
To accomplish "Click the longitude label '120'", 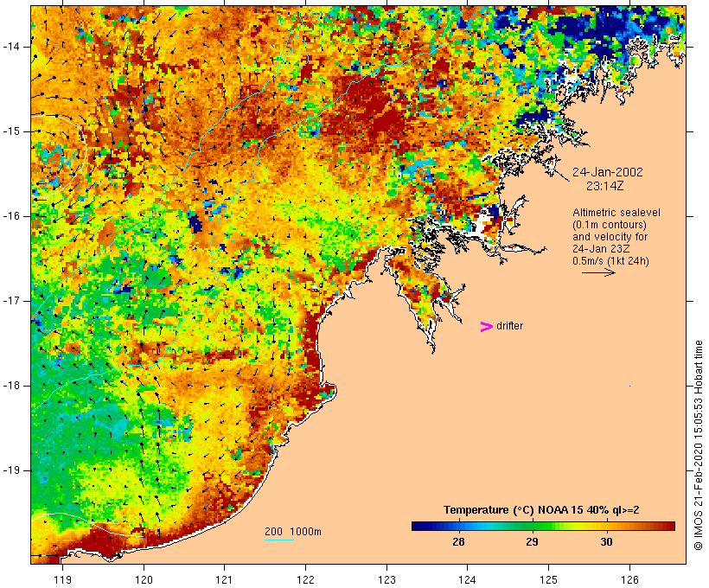I will coord(144,580).
